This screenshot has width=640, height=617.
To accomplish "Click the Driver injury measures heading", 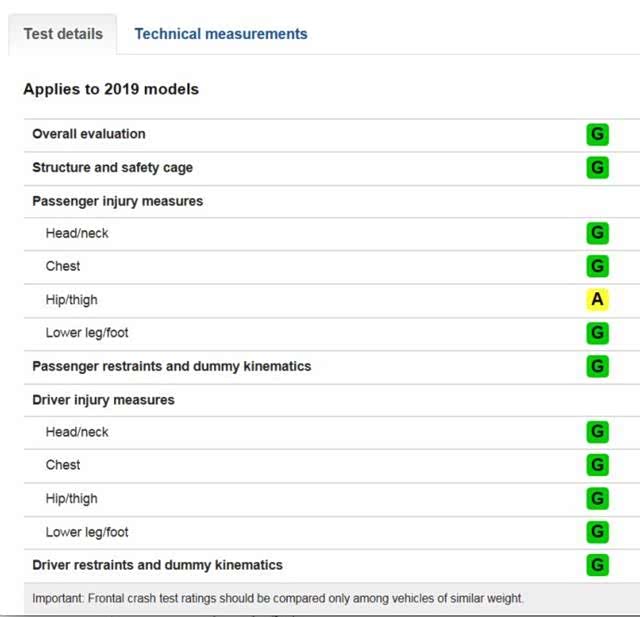I will [103, 400].
